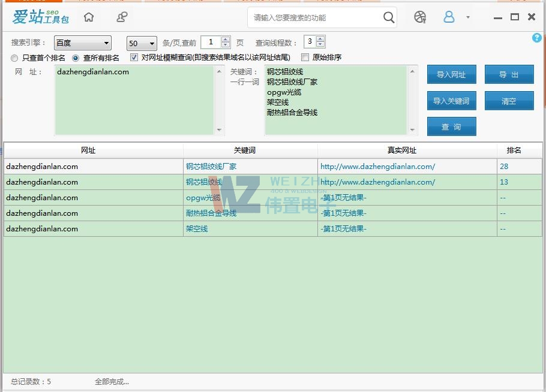Uncheck the 对网址模糊查询 checkbox
Image resolution: width=546 pixels, height=392 pixels.
click(x=133, y=58)
